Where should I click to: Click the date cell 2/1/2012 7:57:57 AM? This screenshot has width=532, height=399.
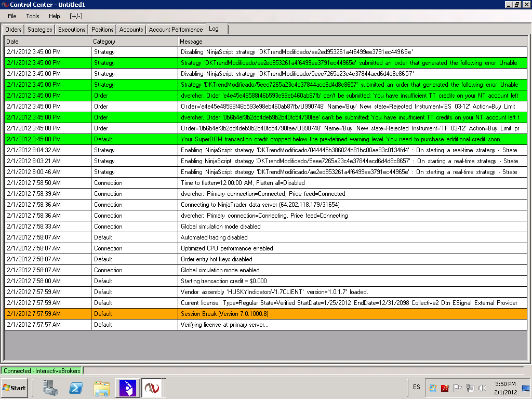[x=48, y=325]
